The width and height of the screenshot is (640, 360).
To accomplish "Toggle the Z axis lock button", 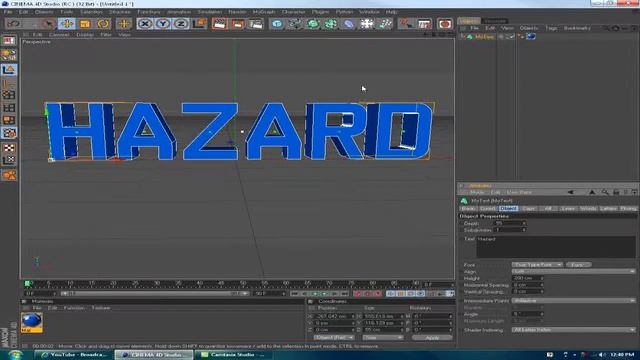I will pos(180,24).
